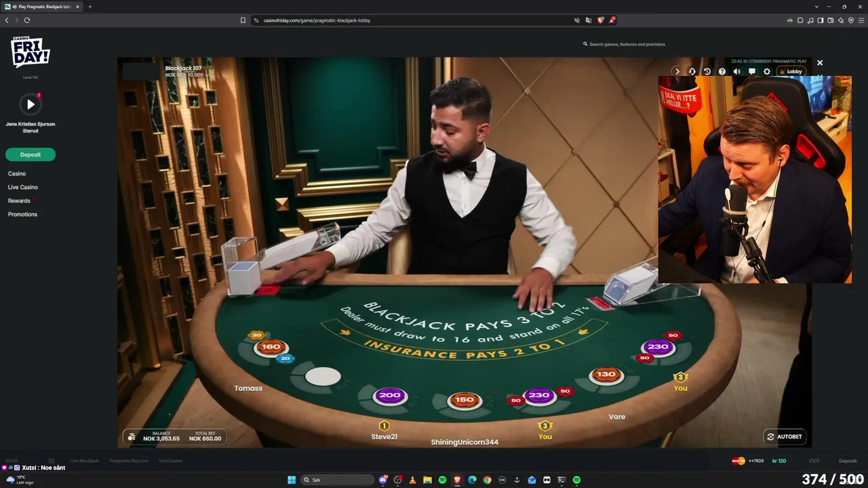This screenshot has height=488, width=868.
Task: Open the music note playlist icon in browser toolbar
Action: pos(810,20)
